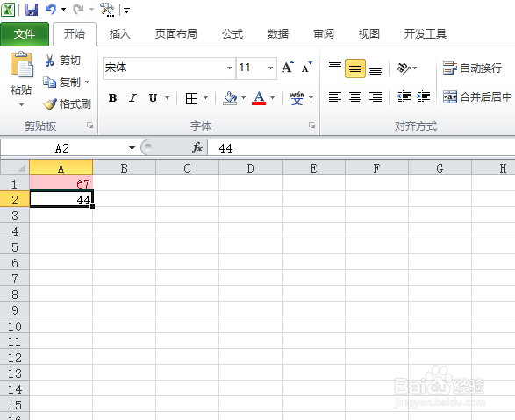Click the fx insert function icon
The height and width of the screenshot is (420, 515).
click(x=197, y=147)
